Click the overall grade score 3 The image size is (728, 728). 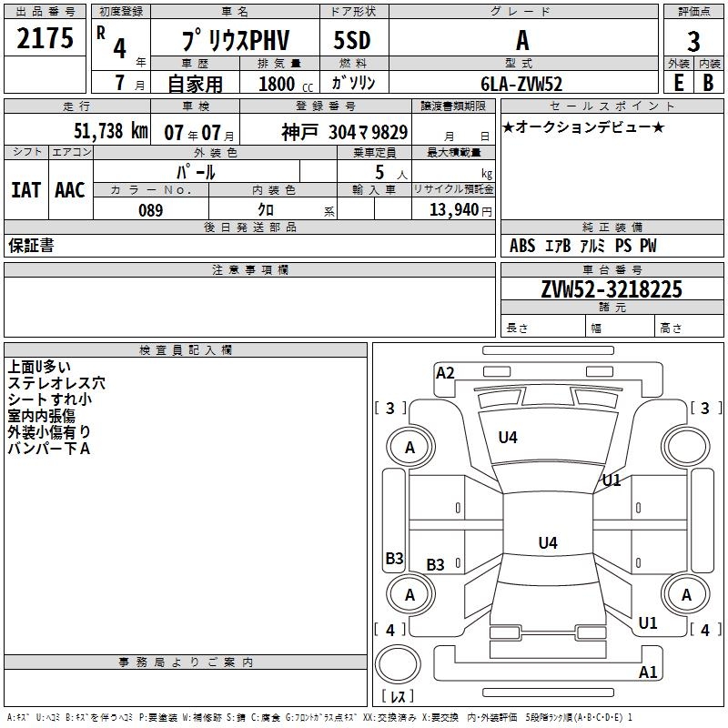tap(693, 41)
